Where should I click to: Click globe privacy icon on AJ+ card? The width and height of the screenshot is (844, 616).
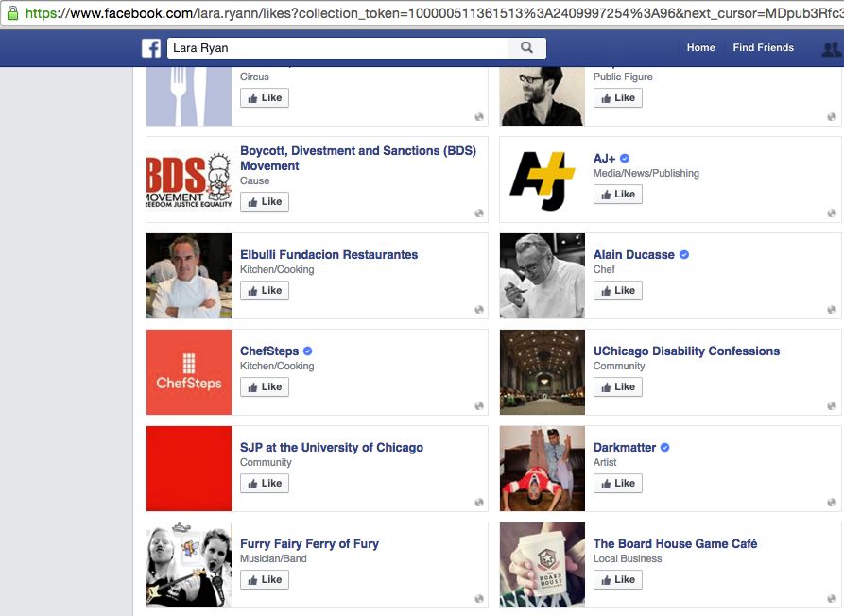832,214
